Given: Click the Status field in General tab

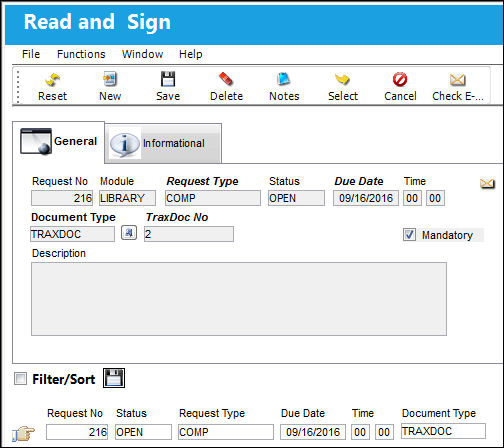Looking at the screenshot, I should 296,198.
